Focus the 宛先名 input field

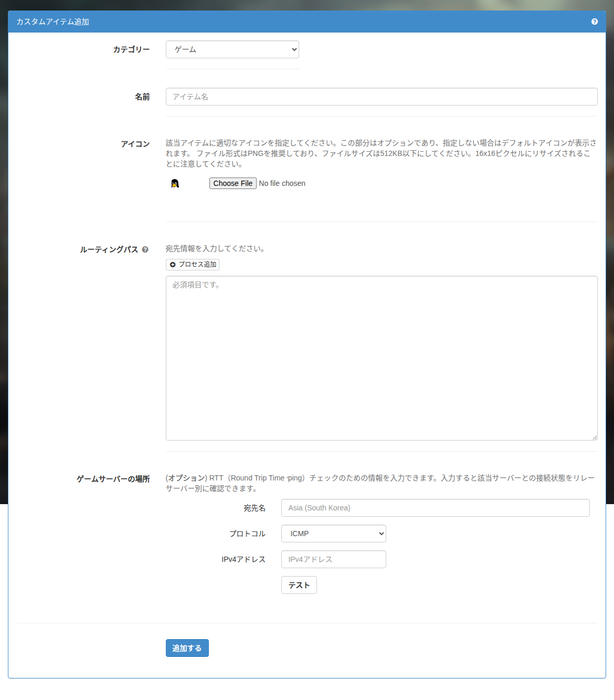click(x=436, y=508)
